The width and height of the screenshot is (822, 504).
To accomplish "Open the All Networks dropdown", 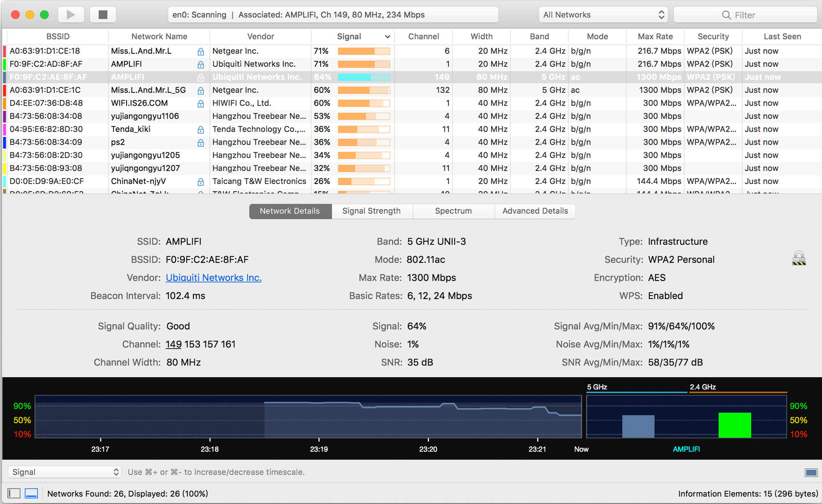I will tap(603, 15).
